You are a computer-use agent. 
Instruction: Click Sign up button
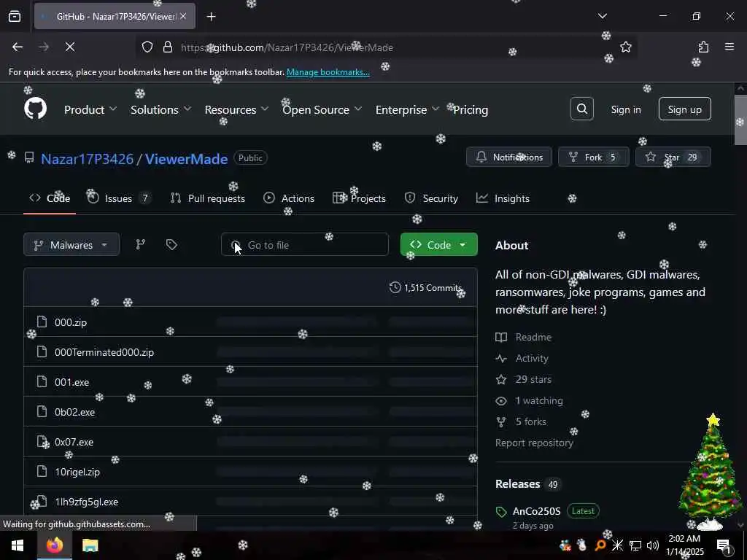click(684, 109)
